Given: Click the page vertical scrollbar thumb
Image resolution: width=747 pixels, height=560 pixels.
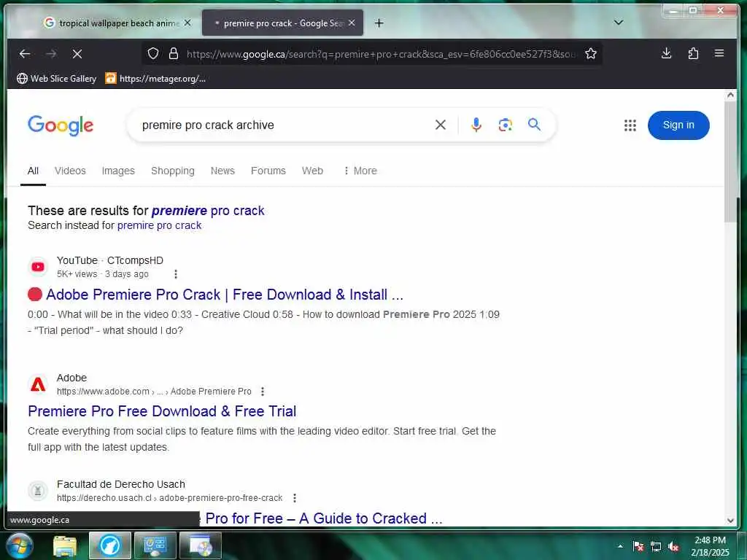Looking at the screenshot, I should pyautogui.click(x=729, y=161).
